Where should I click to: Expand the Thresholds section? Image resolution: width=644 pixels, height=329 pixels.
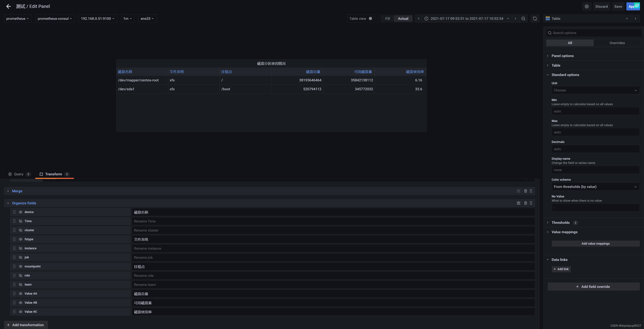[560, 222]
